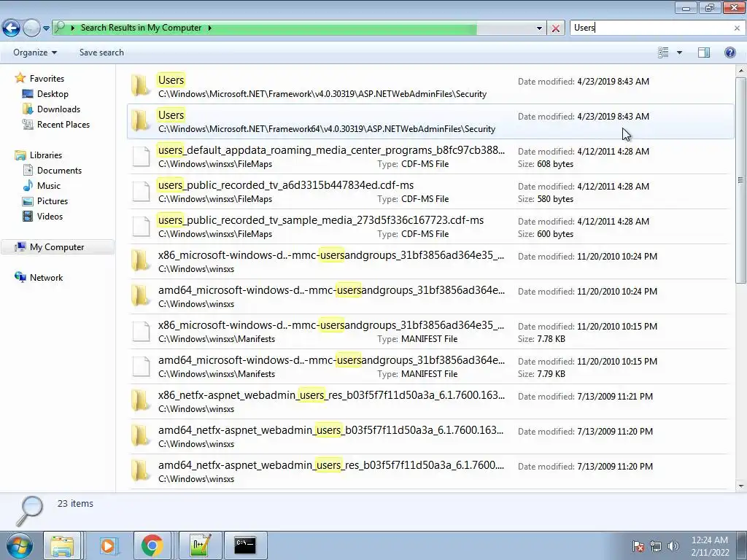This screenshot has width=747, height=560.
Task: Open the view options dropdown arrow
Action: point(679,52)
